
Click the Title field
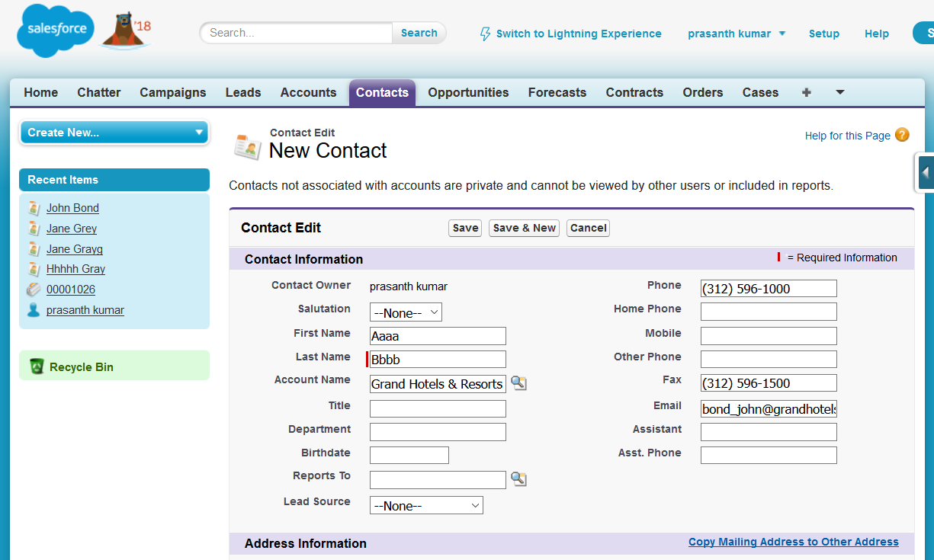[438, 408]
